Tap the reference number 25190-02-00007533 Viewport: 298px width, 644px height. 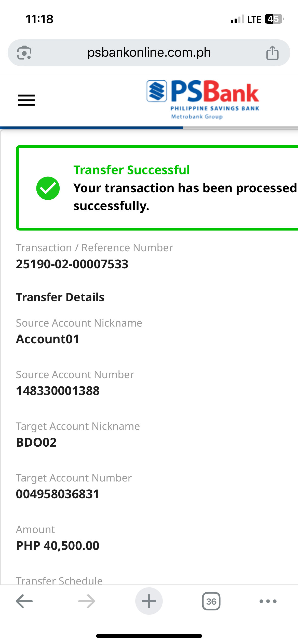[x=72, y=264]
